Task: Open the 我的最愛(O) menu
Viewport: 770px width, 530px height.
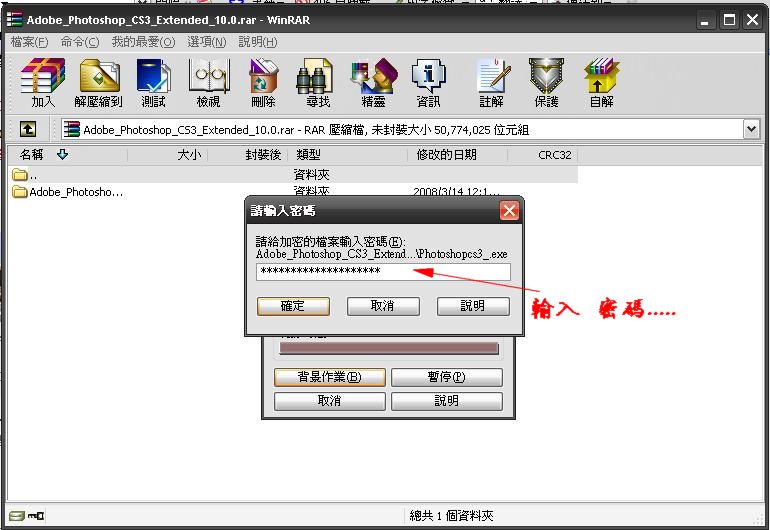Action: (x=143, y=42)
